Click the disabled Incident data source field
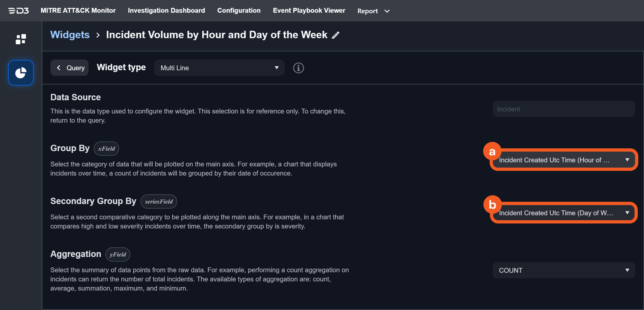This screenshot has height=310, width=644. tap(563, 109)
